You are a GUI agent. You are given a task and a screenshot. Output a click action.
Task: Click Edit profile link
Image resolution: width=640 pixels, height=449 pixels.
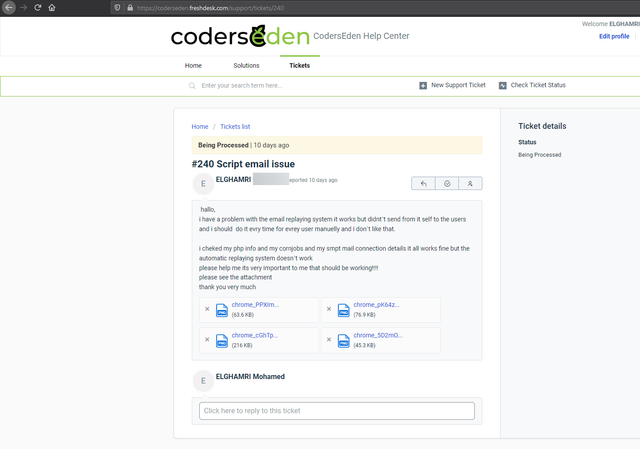(x=614, y=36)
